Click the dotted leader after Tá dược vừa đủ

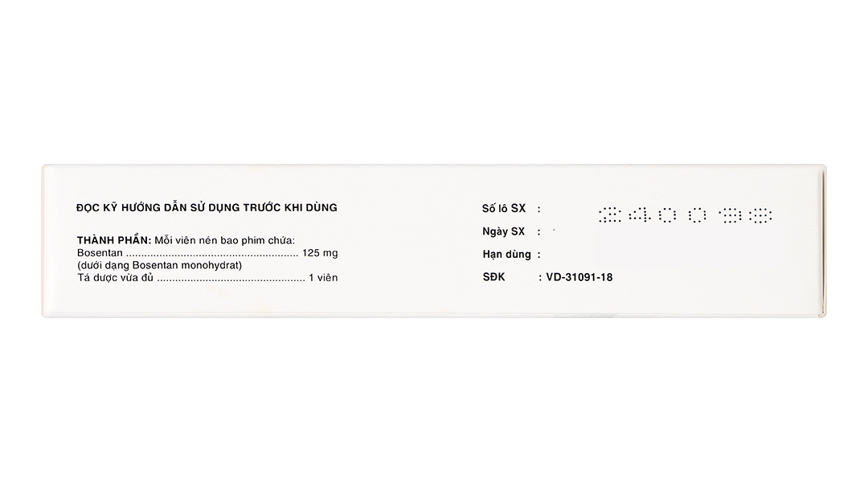(229, 279)
